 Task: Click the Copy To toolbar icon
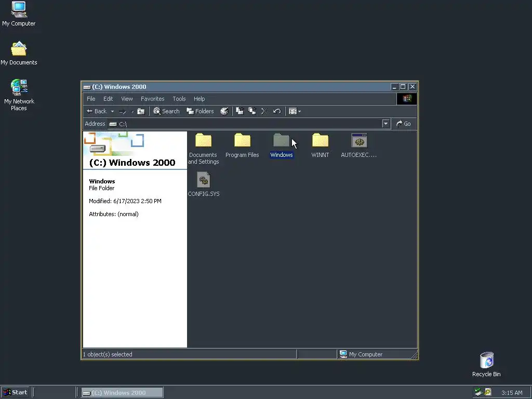pyautogui.click(x=252, y=111)
